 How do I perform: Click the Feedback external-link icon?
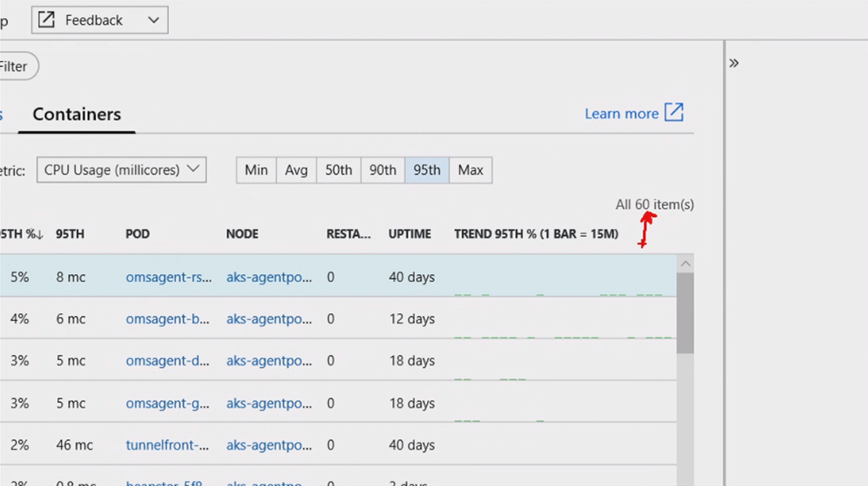pos(47,20)
